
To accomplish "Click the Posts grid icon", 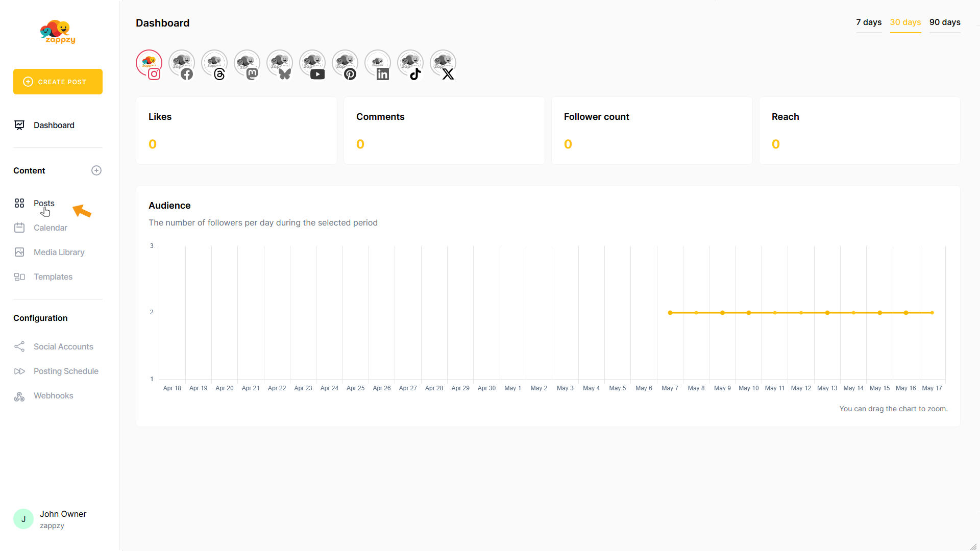I will tap(19, 203).
